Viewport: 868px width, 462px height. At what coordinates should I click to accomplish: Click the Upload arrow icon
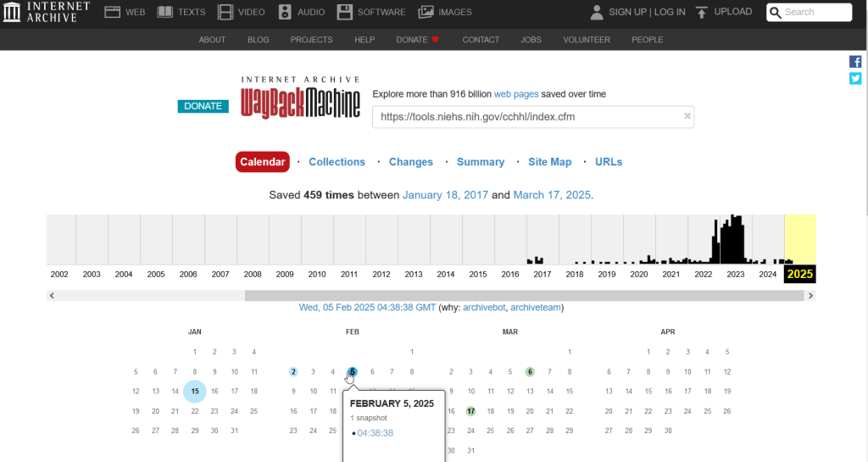point(702,13)
